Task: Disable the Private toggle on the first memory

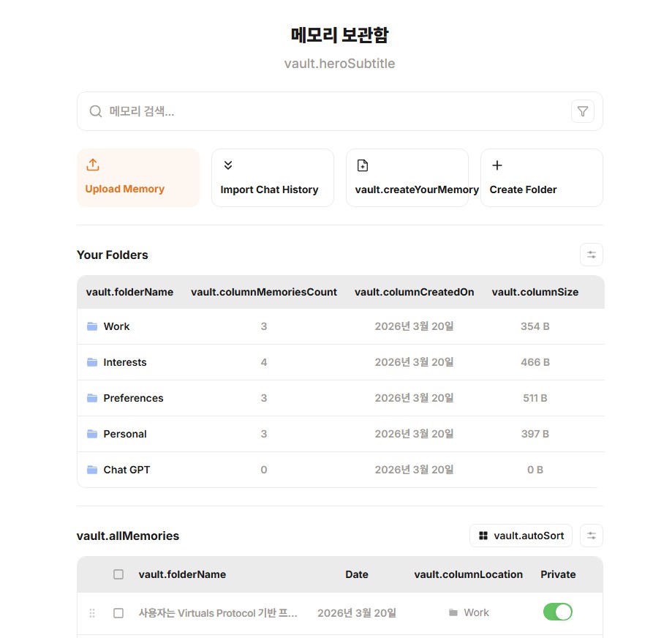Action: tap(558, 612)
